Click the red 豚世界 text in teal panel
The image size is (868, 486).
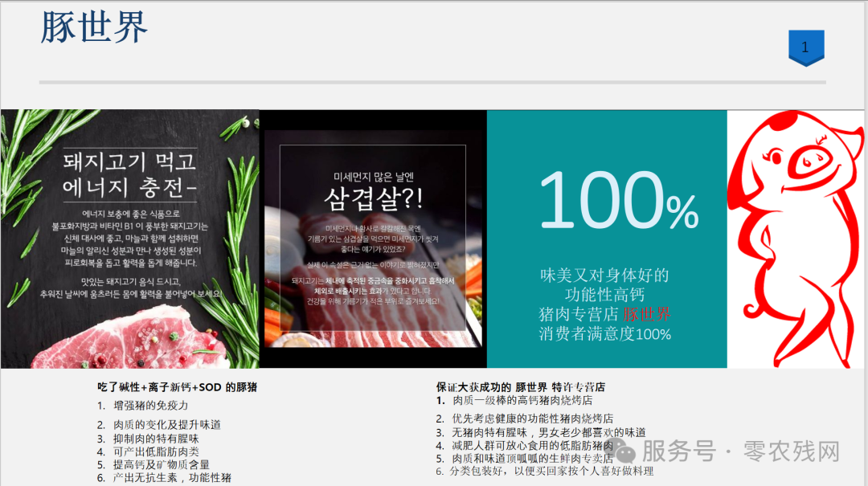coord(646,314)
